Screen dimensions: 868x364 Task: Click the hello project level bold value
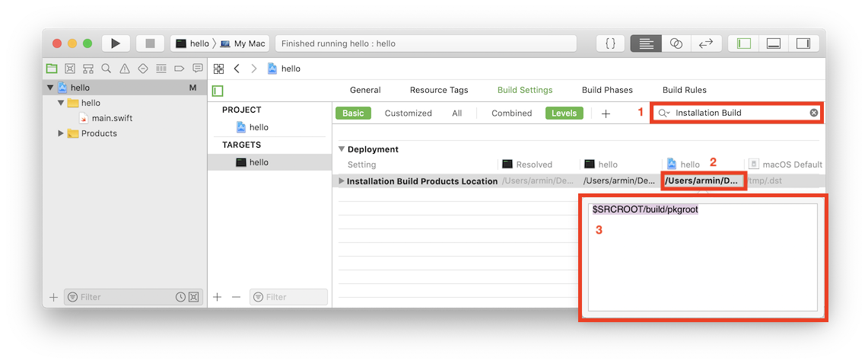tap(701, 181)
